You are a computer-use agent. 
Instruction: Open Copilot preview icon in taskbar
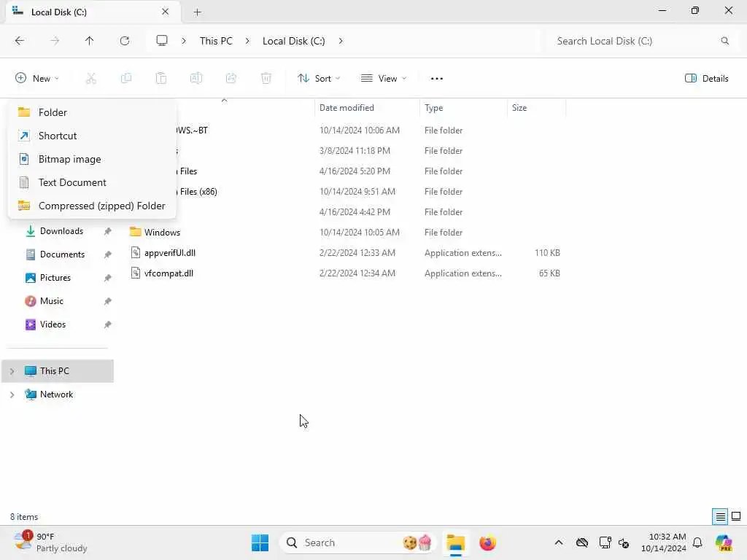click(x=724, y=542)
